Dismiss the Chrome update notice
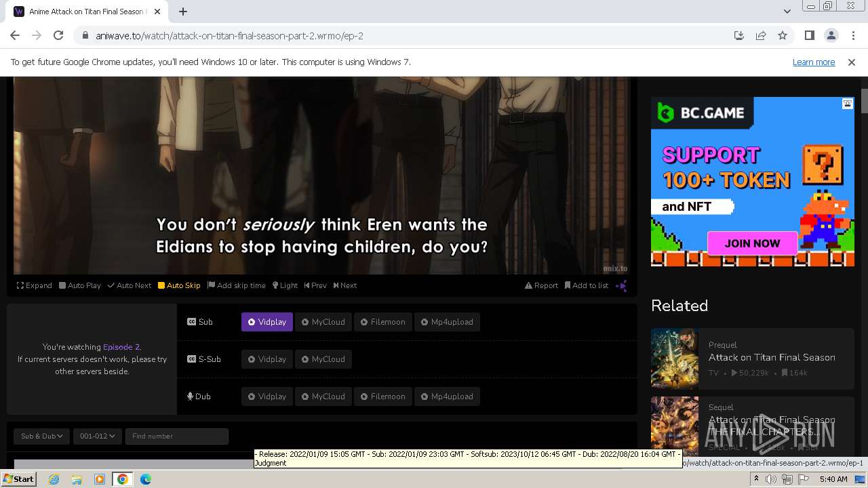868x488 pixels. (852, 62)
